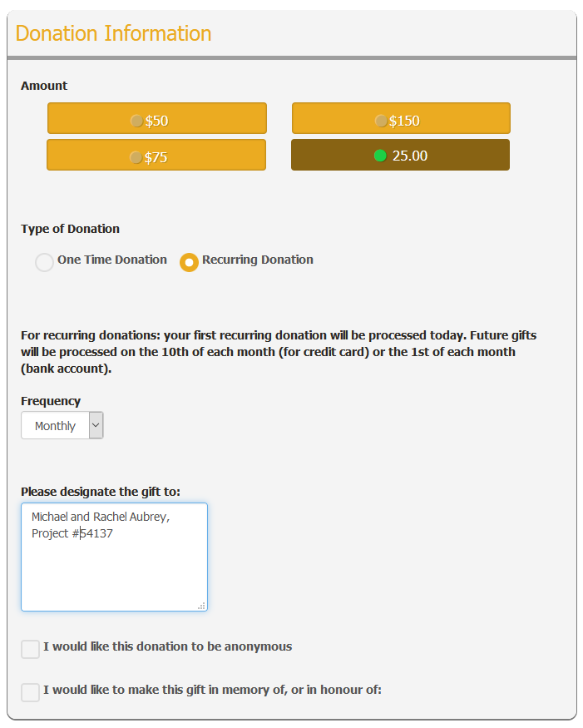Image resolution: width=583 pixels, height=728 pixels.
Task: Check the in memory or honour checkbox
Action: (x=31, y=692)
